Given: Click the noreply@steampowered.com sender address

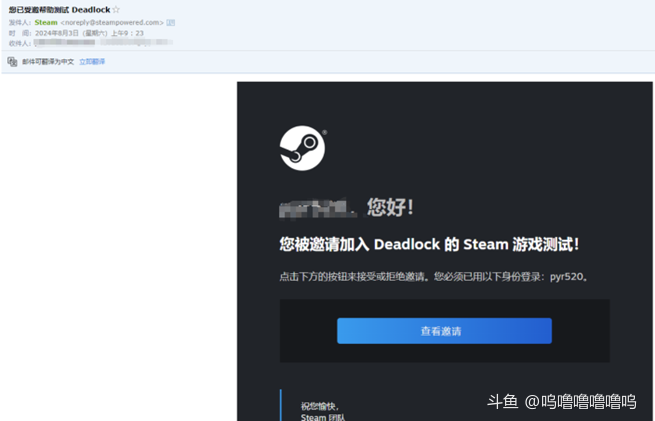Looking at the screenshot, I should tap(112, 22).
